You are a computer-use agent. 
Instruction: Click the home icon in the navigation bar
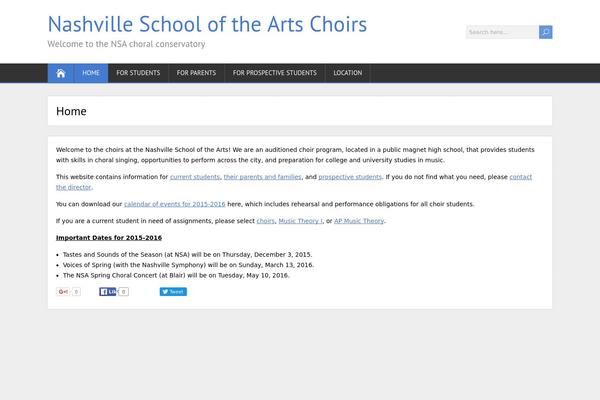(x=60, y=73)
